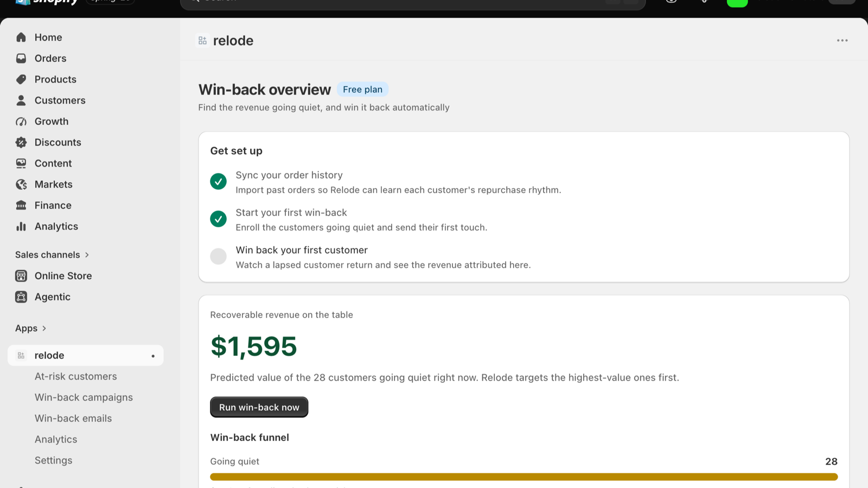Image resolution: width=868 pixels, height=488 pixels.
Task: Open the Finance bank icon
Action: pyautogui.click(x=21, y=206)
